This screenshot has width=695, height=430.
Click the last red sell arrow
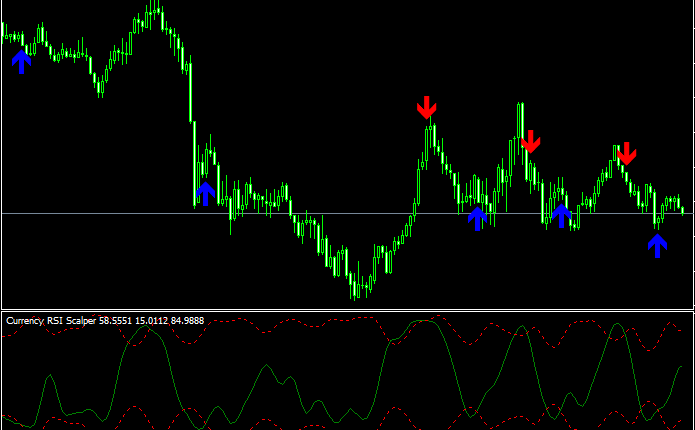(x=626, y=153)
